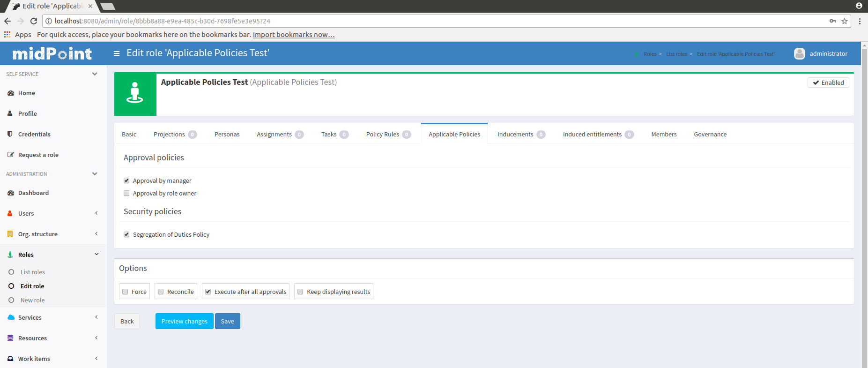This screenshot has width=868, height=368.
Task: Open the Policy Rules tab
Action: point(382,134)
